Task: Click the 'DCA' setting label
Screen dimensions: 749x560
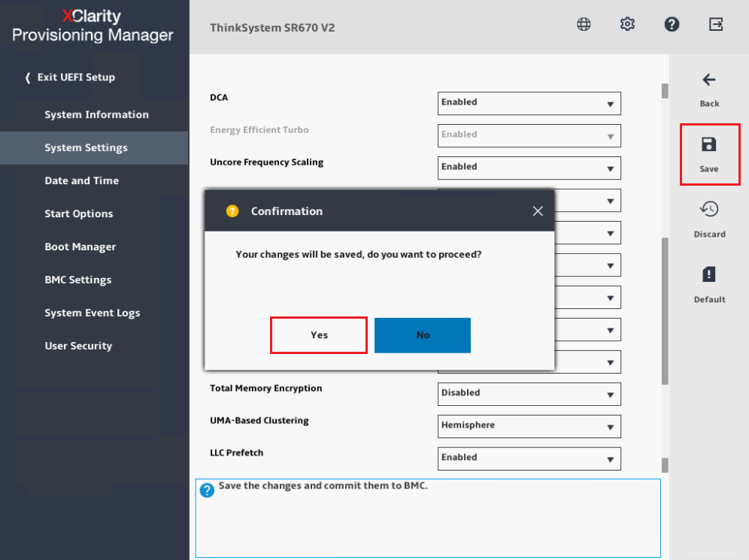Action: click(x=219, y=98)
